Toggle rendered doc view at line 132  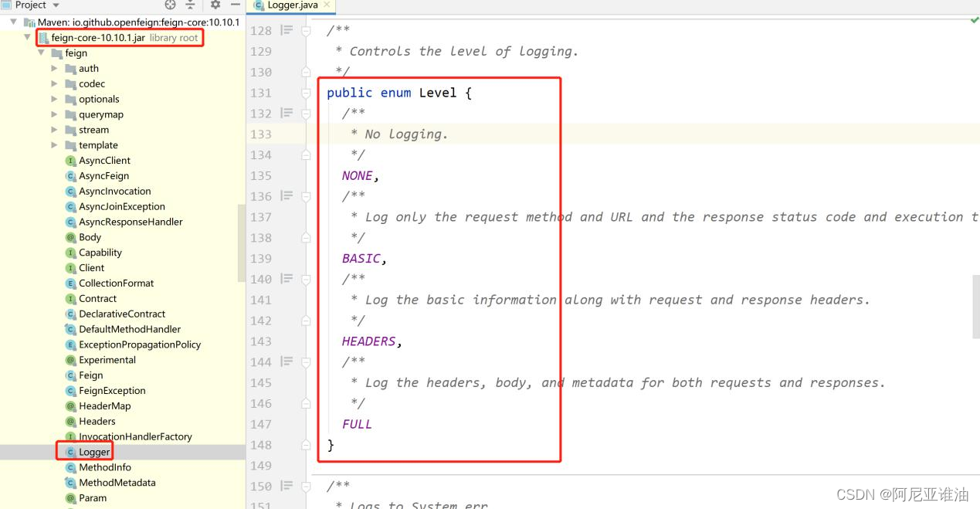coord(287,114)
